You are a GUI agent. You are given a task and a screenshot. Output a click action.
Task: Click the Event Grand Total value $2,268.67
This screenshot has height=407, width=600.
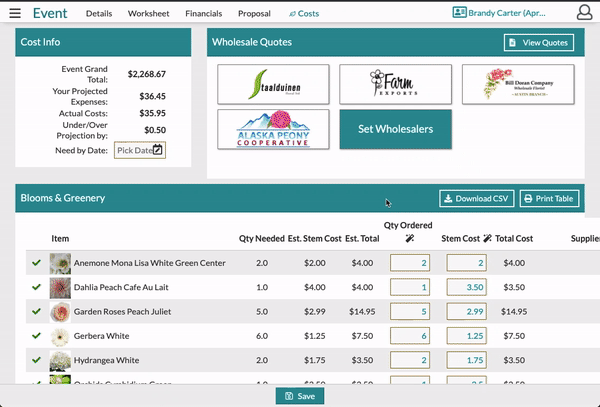click(x=147, y=74)
